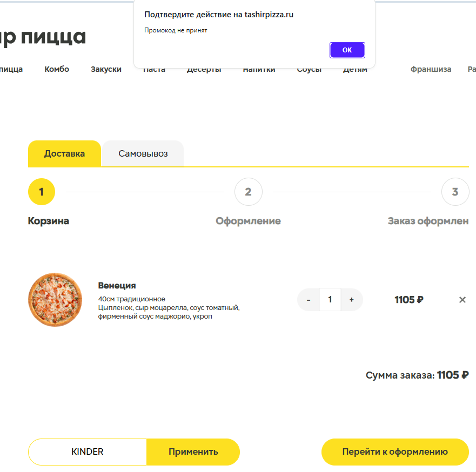Open the Десерты menu category
The image size is (476, 472).
(204, 71)
